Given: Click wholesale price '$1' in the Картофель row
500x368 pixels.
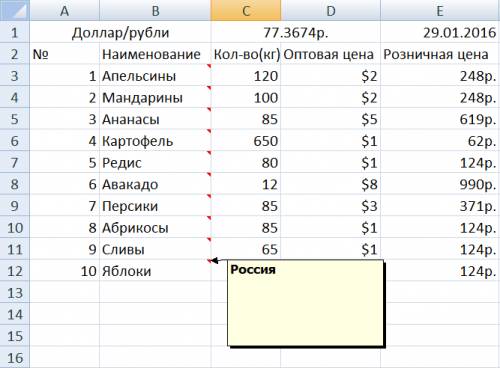Looking at the screenshot, I should click(x=331, y=140).
